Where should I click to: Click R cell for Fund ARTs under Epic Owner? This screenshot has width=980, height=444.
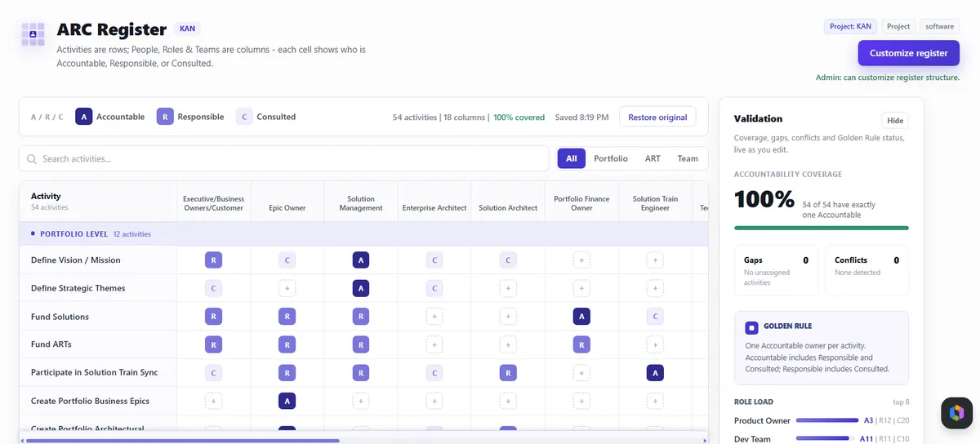[x=287, y=344]
